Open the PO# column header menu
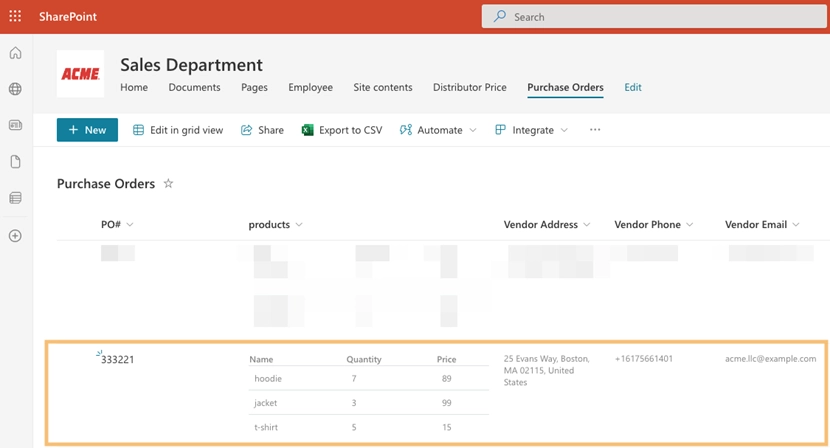 [x=117, y=225]
